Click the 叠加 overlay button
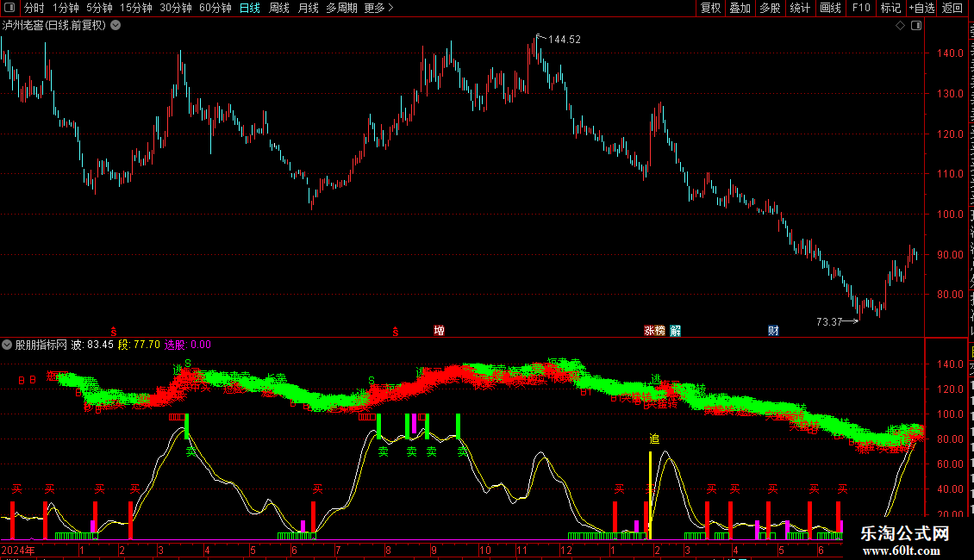The height and width of the screenshot is (560, 974). 740,8
